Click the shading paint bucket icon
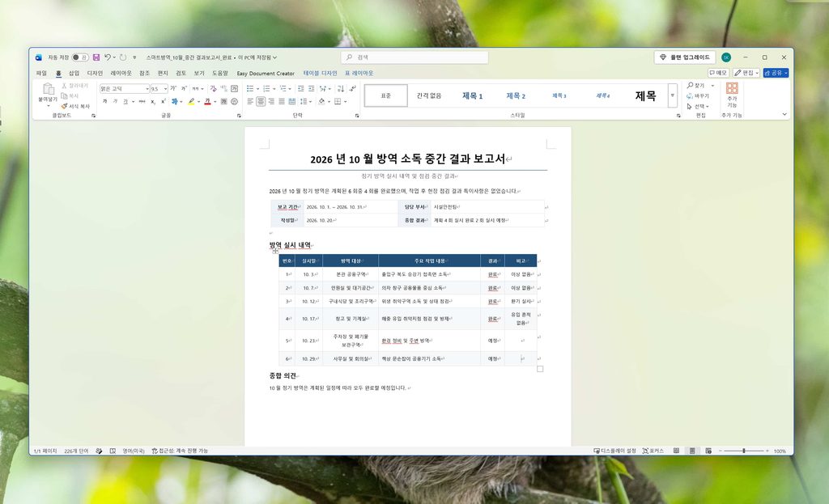829x504 pixels. coord(321,101)
